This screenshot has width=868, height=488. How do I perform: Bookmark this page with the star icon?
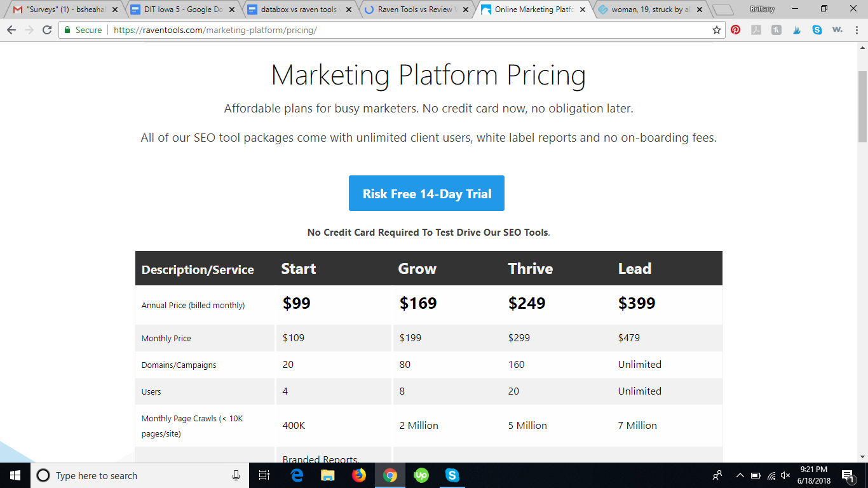click(x=717, y=30)
